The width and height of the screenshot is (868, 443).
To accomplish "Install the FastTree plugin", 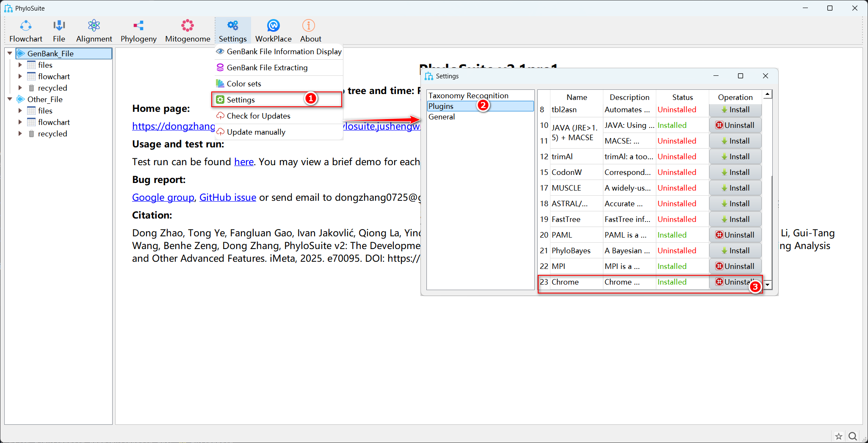I will (x=735, y=219).
